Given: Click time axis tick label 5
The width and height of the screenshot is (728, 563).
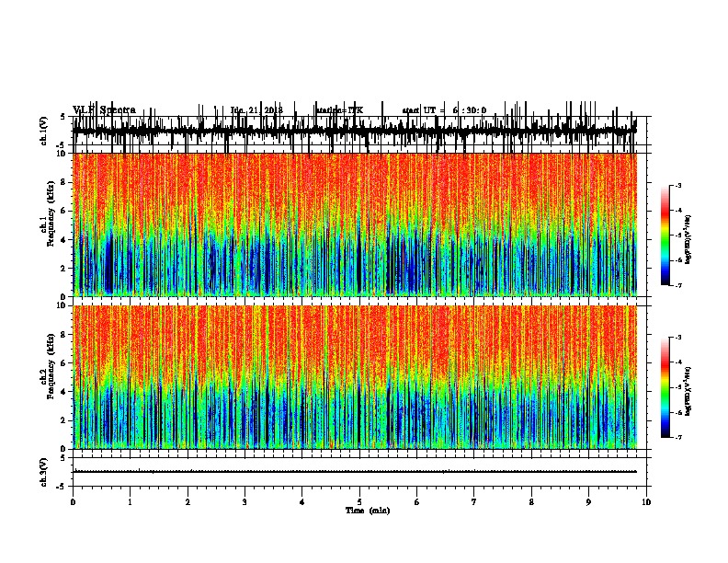Looking at the screenshot, I should click(x=359, y=502).
